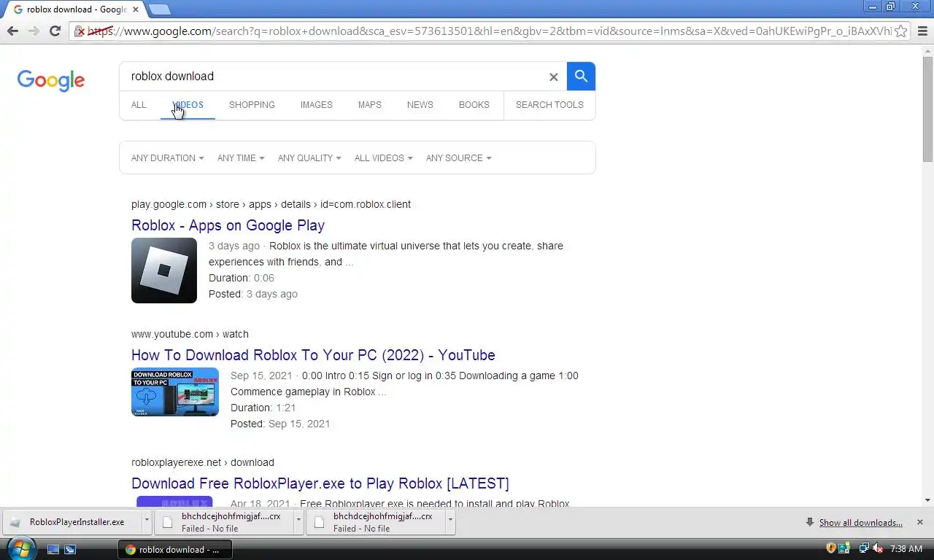
Task: Click the download arrow icon beside Show all downloads
Action: (810, 522)
